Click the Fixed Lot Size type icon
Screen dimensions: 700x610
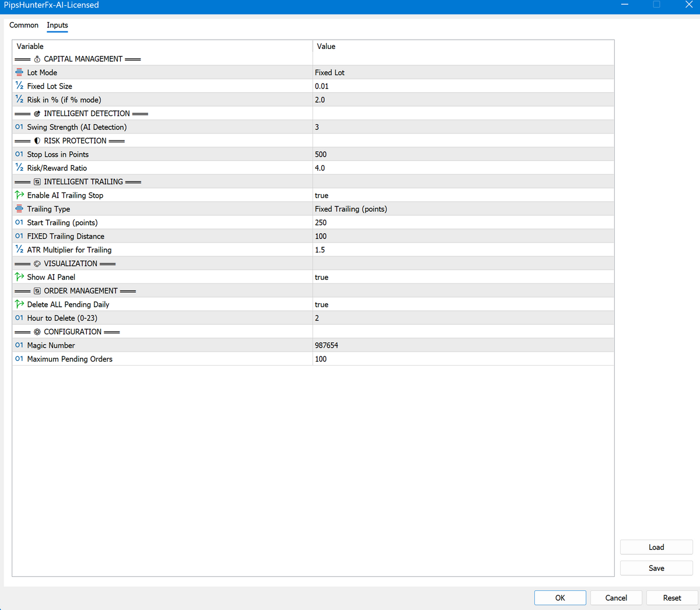pyautogui.click(x=19, y=86)
